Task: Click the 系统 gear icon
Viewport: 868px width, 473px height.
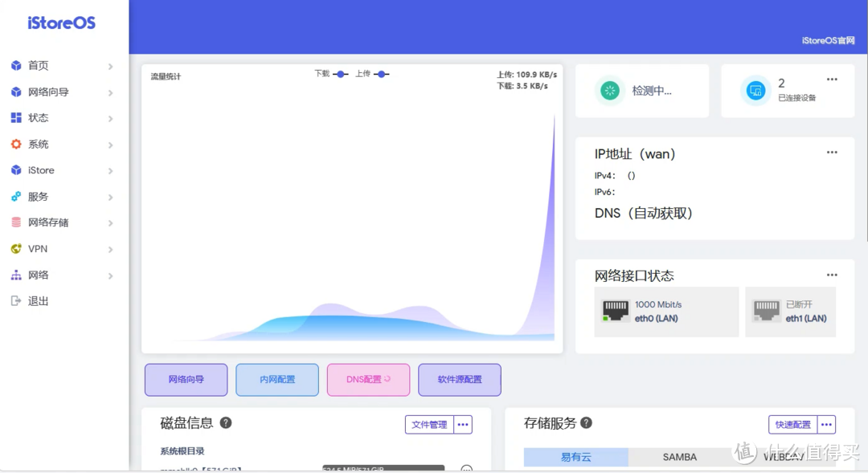Action: click(16, 144)
